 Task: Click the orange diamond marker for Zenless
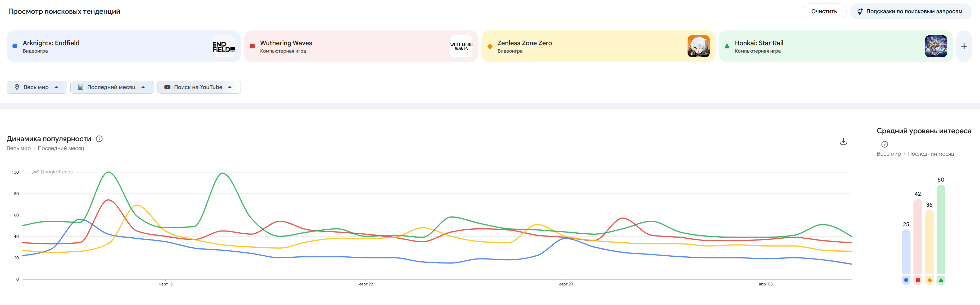click(x=490, y=46)
